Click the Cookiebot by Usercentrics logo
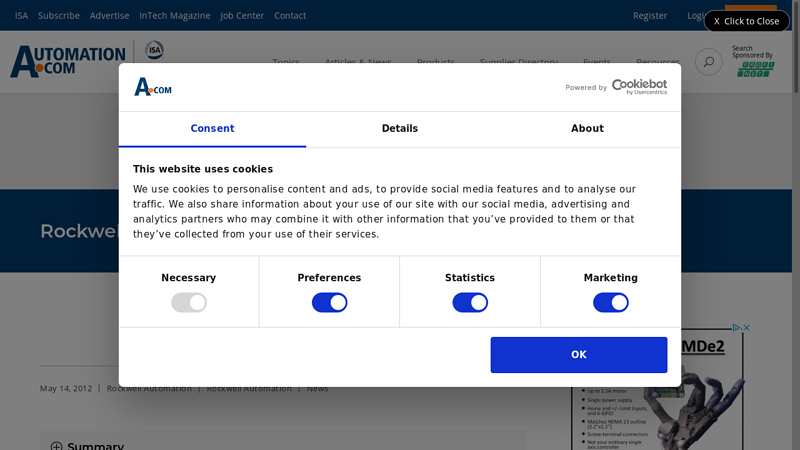 coord(639,86)
